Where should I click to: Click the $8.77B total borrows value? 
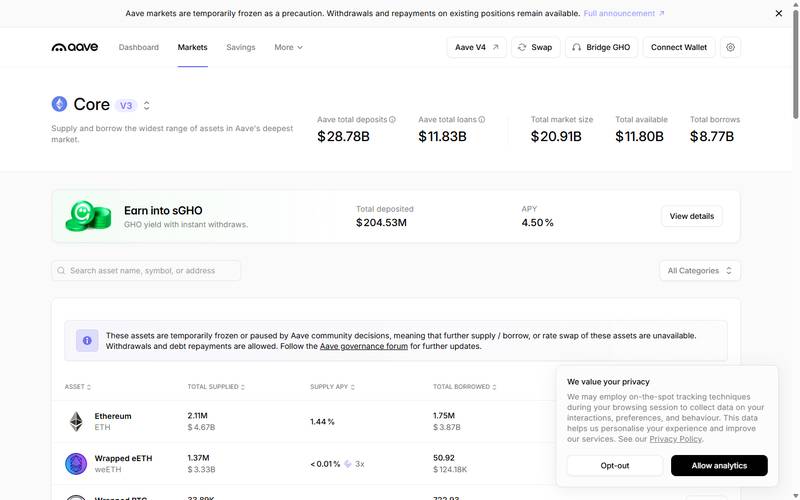coord(712,137)
